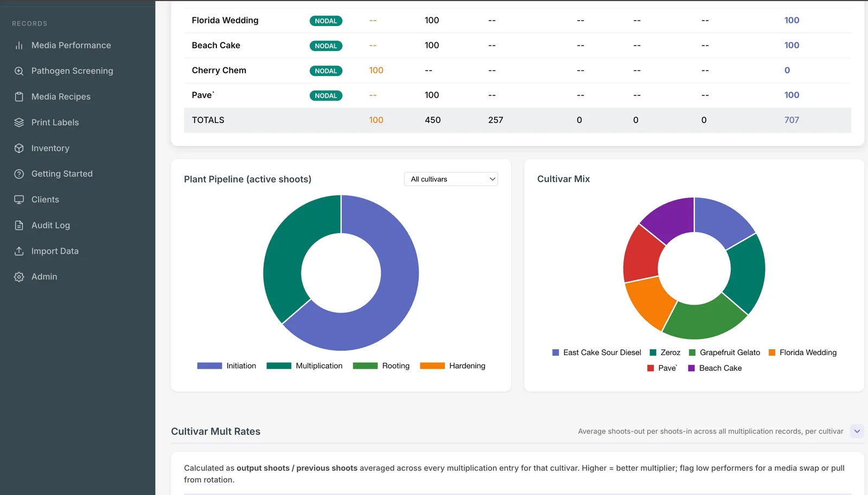Click TOTALS row 450 value
Screen dimensions: 868x495
coord(432,120)
